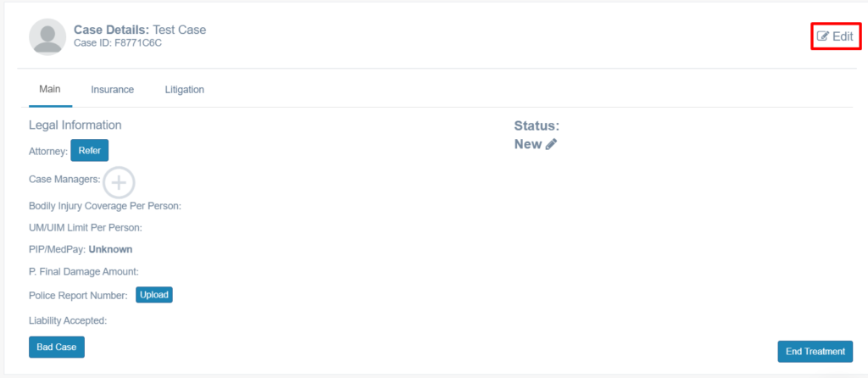Add a case manager with plus icon
The height and width of the screenshot is (378, 868).
tap(119, 182)
